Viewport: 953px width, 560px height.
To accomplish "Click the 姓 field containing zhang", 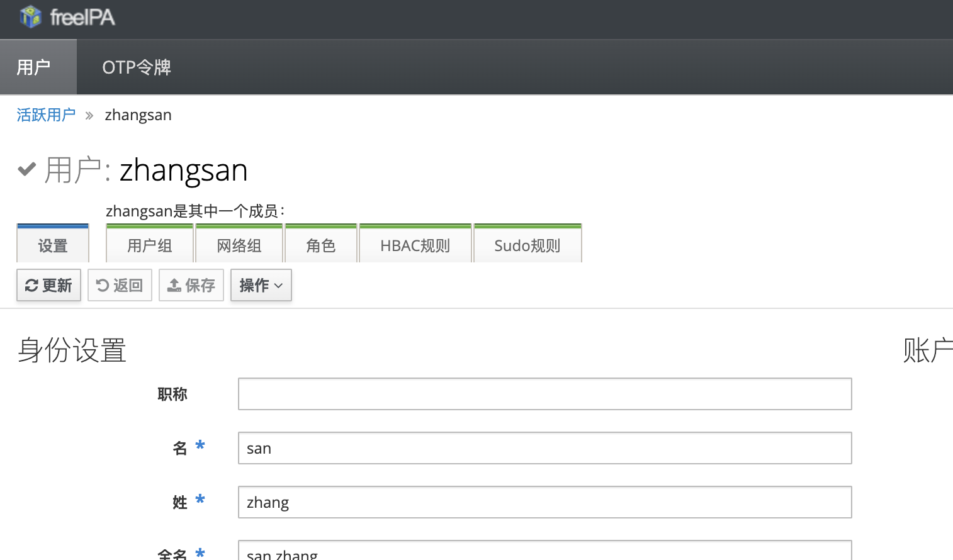I will click(x=544, y=502).
